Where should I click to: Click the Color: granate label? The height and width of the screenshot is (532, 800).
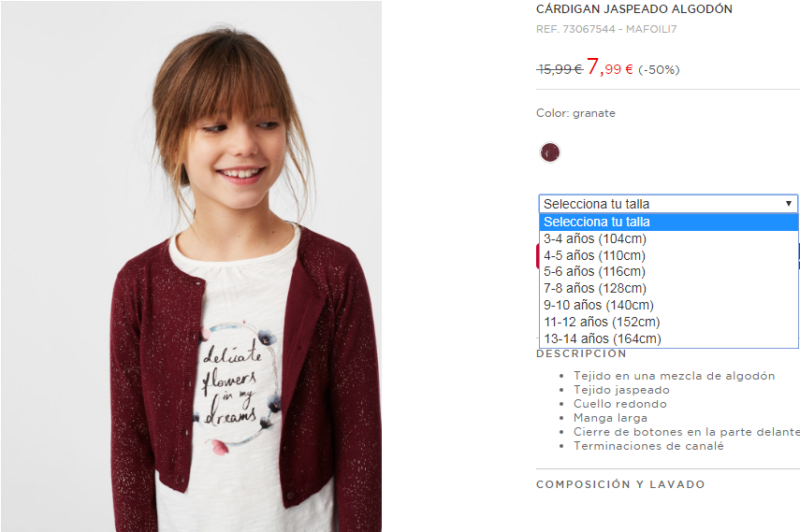point(575,113)
